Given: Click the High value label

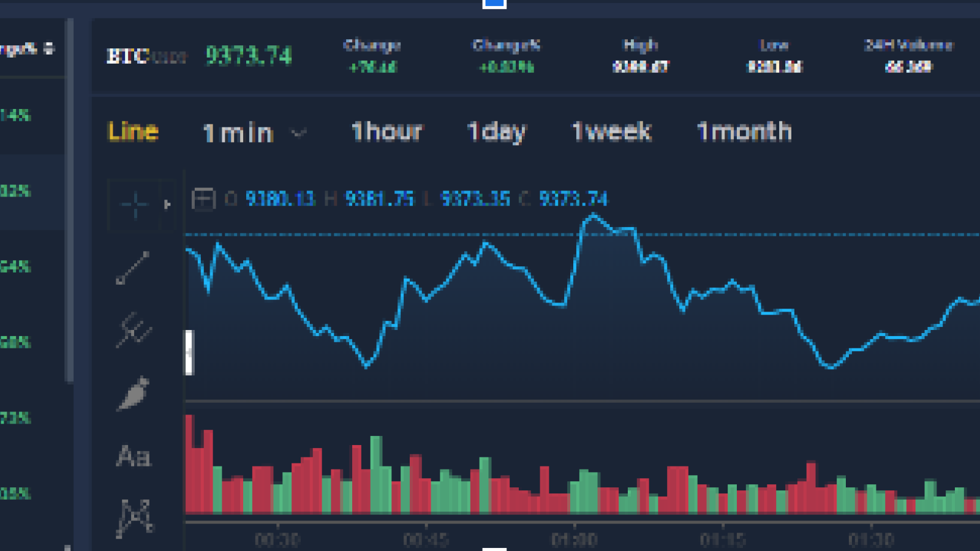Looking at the screenshot, I should [x=641, y=45].
